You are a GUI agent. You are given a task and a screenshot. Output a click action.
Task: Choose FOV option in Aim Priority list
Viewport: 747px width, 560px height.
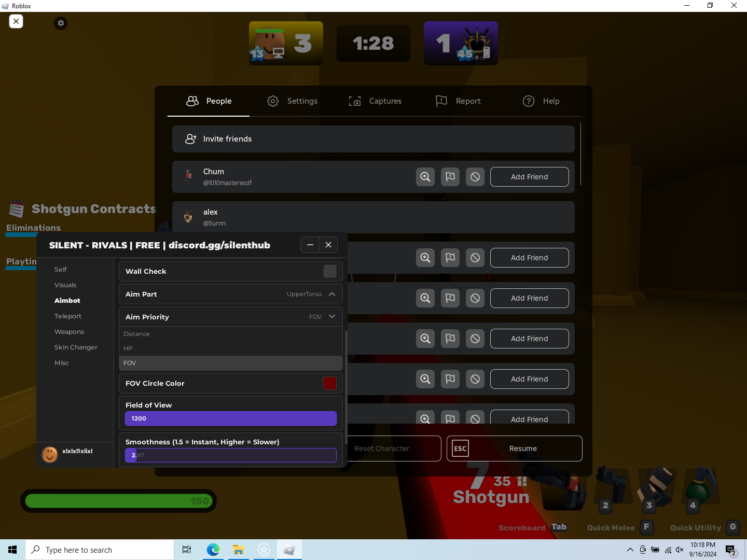coord(231,363)
